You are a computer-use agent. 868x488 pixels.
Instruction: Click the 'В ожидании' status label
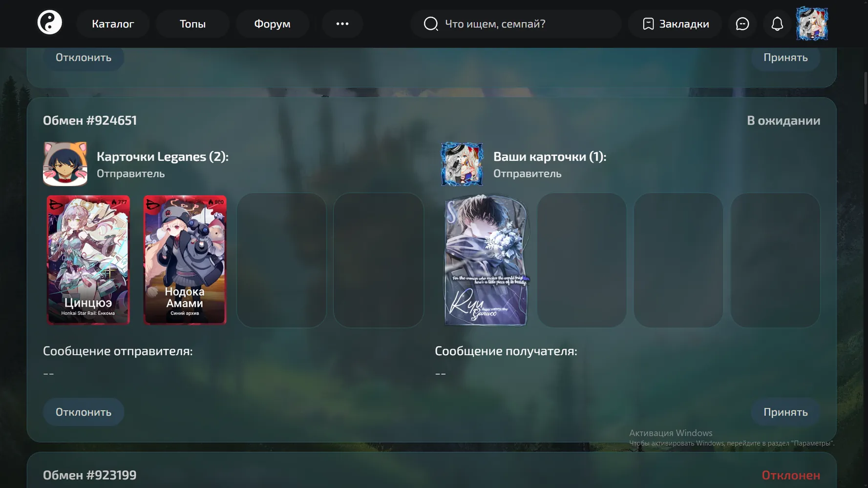(783, 121)
